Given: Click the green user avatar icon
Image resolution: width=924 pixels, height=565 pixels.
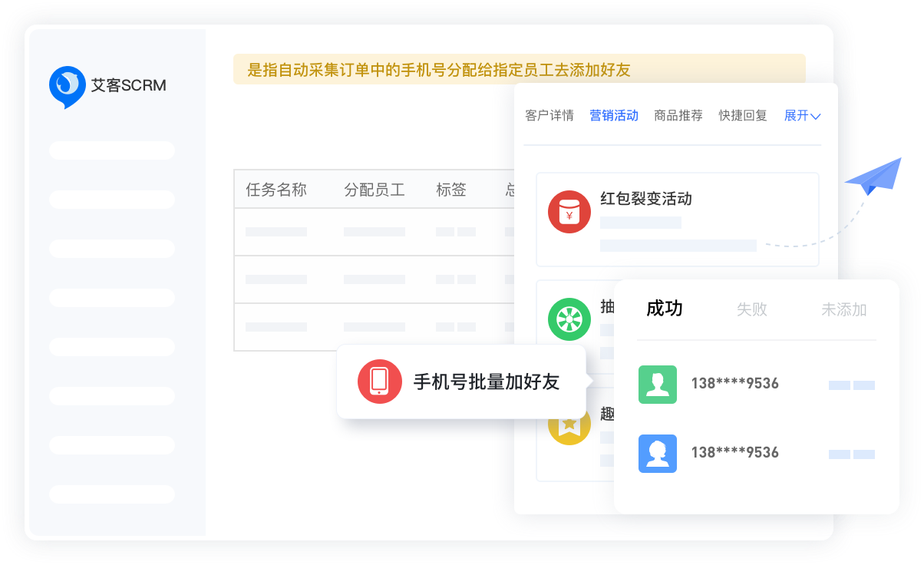Looking at the screenshot, I should click(658, 384).
